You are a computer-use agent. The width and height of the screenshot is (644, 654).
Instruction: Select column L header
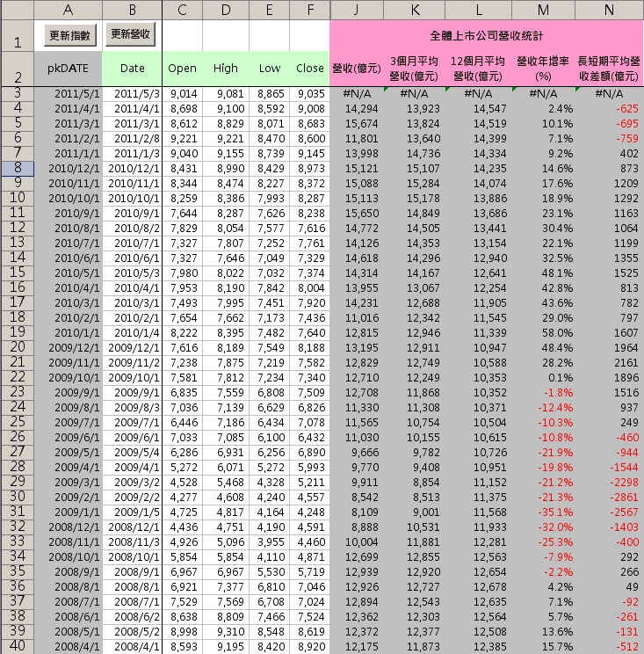479,10
